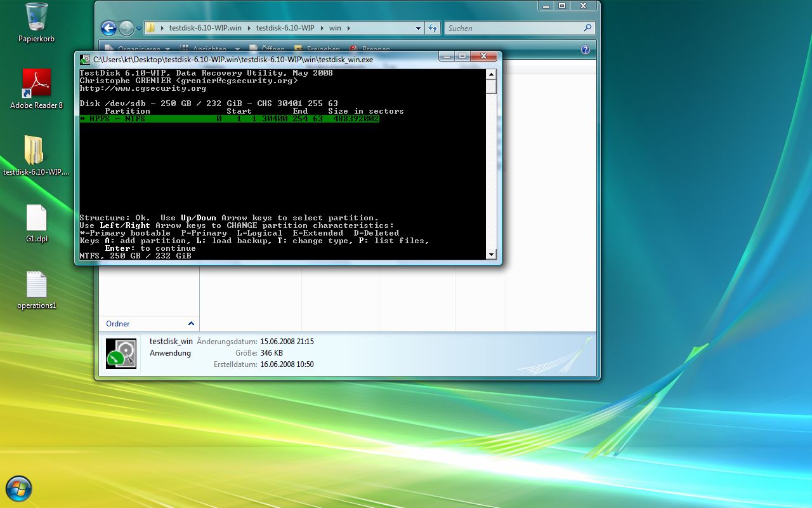Click the Brennen toolbar button

click(x=369, y=50)
